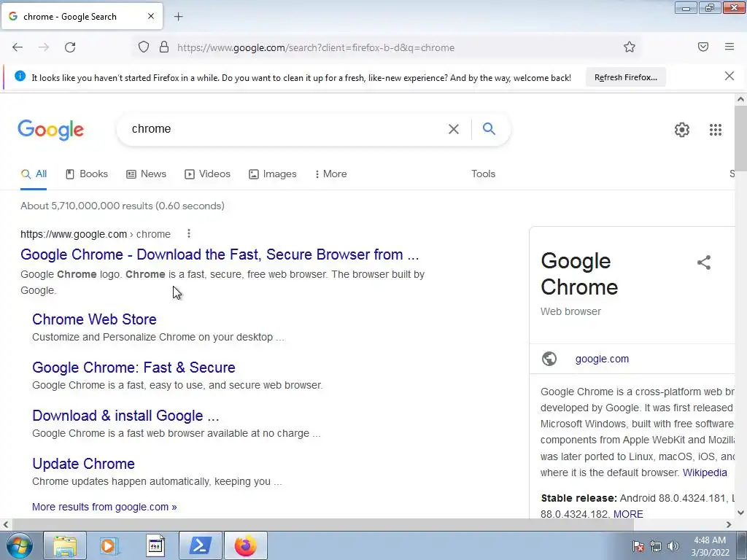Dismiss the Firefox refresh notification bar
Image resolution: width=747 pixels, height=560 pixels.
click(x=729, y=76)
